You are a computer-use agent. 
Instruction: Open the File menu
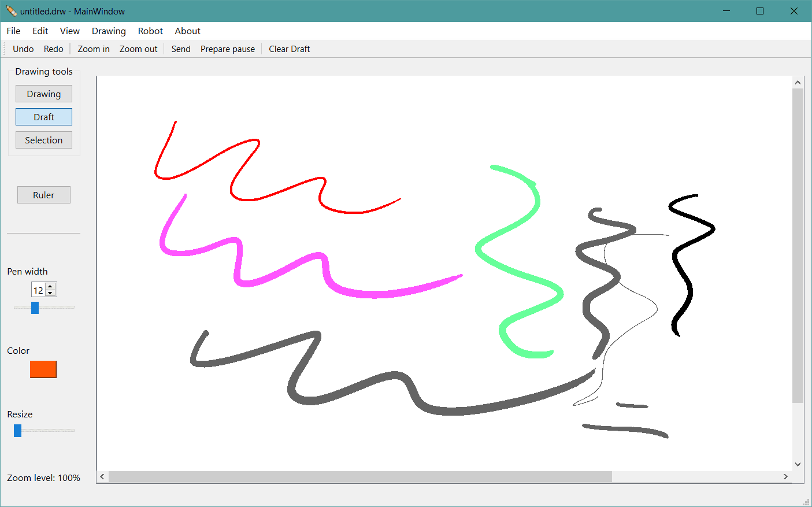pyautogui.click(x=13, y=31)
